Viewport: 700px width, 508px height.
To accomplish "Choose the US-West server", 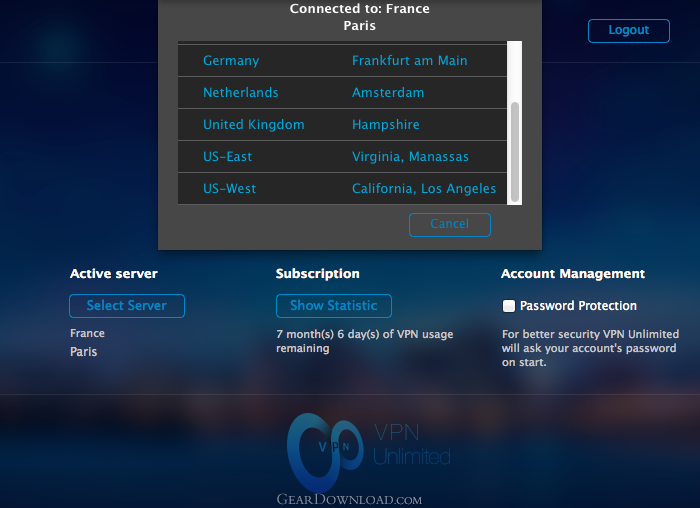I will click(x=229, y=189).
